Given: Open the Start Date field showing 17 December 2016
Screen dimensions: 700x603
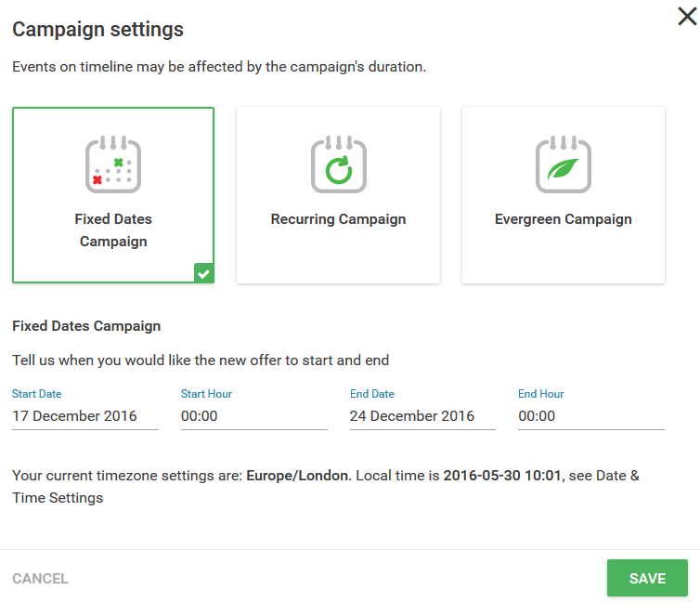Looking at the screenshot, I should [85, 416].
